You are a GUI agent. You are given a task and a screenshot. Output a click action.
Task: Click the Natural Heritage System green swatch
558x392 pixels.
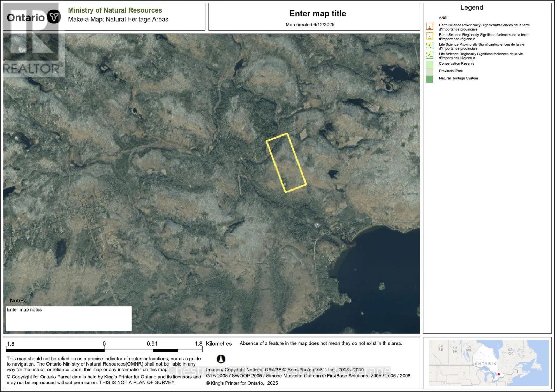430,79
